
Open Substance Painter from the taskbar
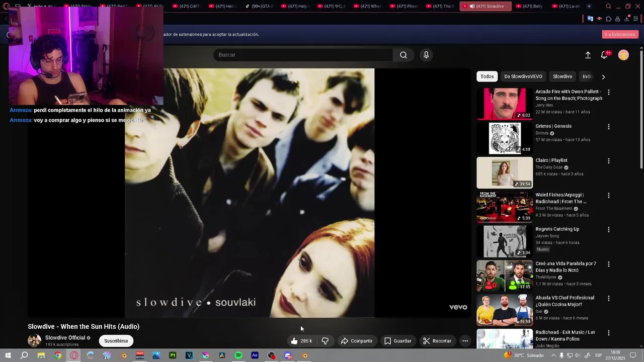(173, 355)
